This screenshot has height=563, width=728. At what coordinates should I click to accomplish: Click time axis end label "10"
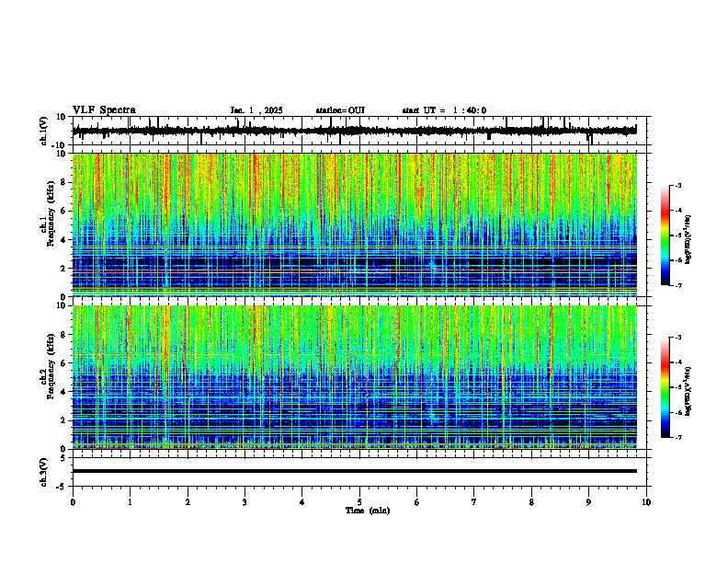click(646, 502)
